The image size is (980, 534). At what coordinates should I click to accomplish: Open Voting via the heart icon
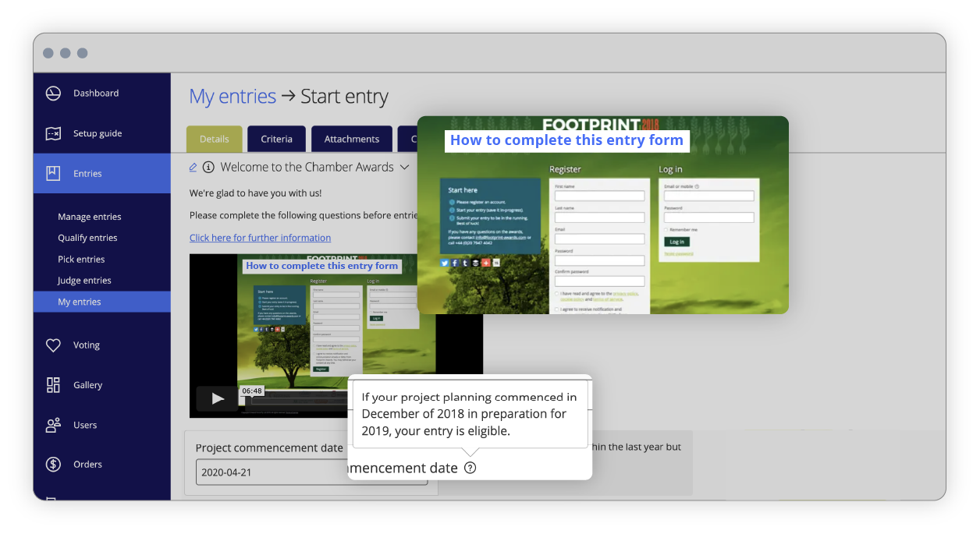pyautogui.click(x=53, y=345)
